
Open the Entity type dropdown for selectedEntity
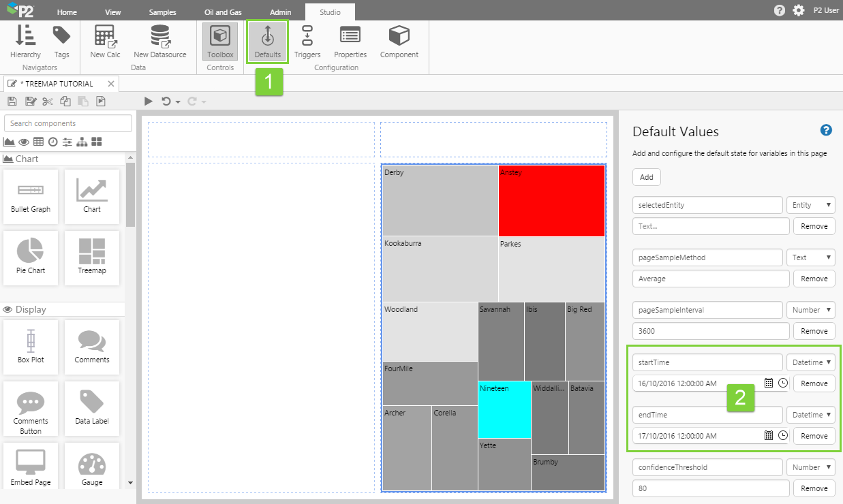pyautogui.click(x=810, y=205)
